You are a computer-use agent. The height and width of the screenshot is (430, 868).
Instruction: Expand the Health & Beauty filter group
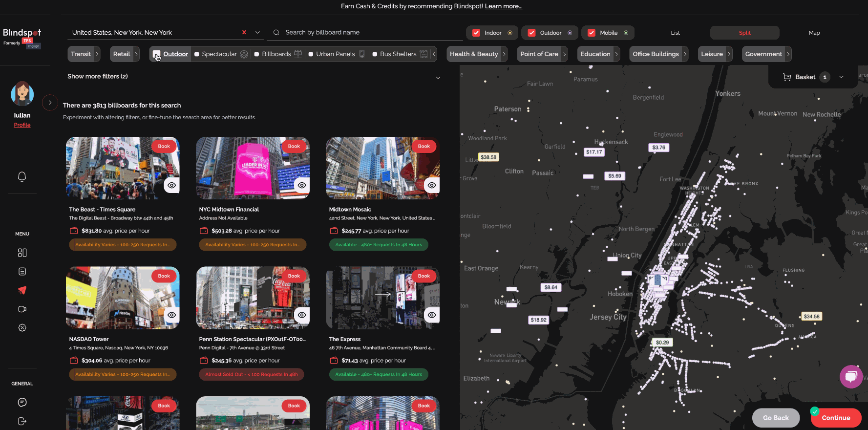pyautogui.click(x=504, y=54)
